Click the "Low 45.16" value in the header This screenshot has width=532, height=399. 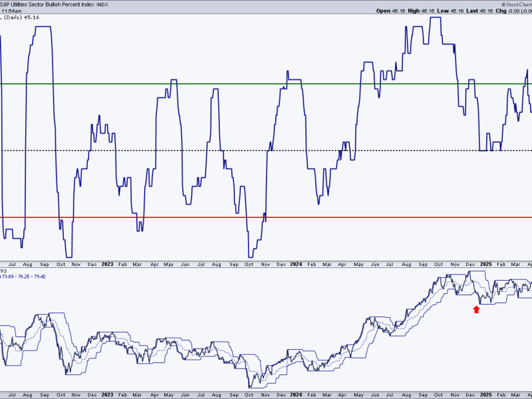[450, 11]
